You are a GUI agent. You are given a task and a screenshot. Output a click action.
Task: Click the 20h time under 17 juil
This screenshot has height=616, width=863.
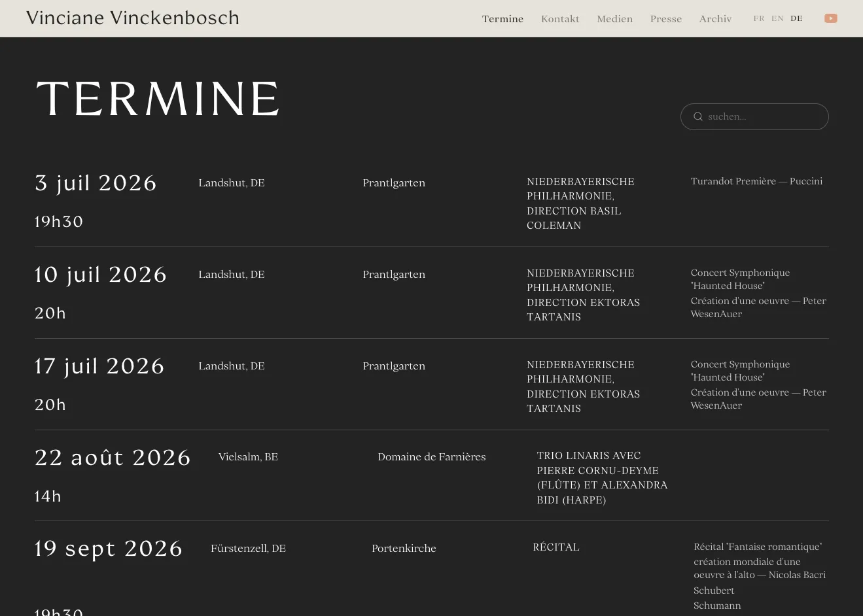pyautogui.click(x=50, y=405)
